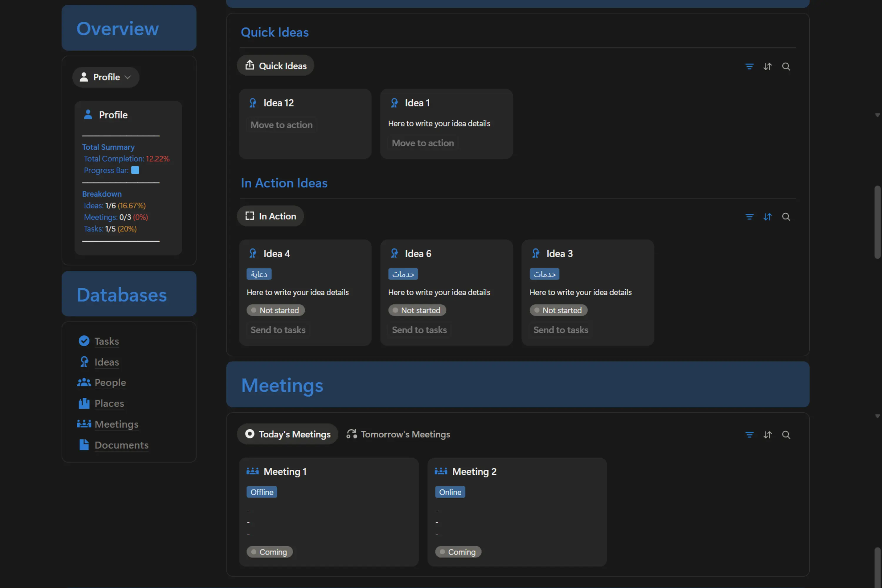This screenshot has width=882, height=588.
Task: Collapse the Quick Ideas section triangle
Action: pyautogui.click(x=877, y=115)
